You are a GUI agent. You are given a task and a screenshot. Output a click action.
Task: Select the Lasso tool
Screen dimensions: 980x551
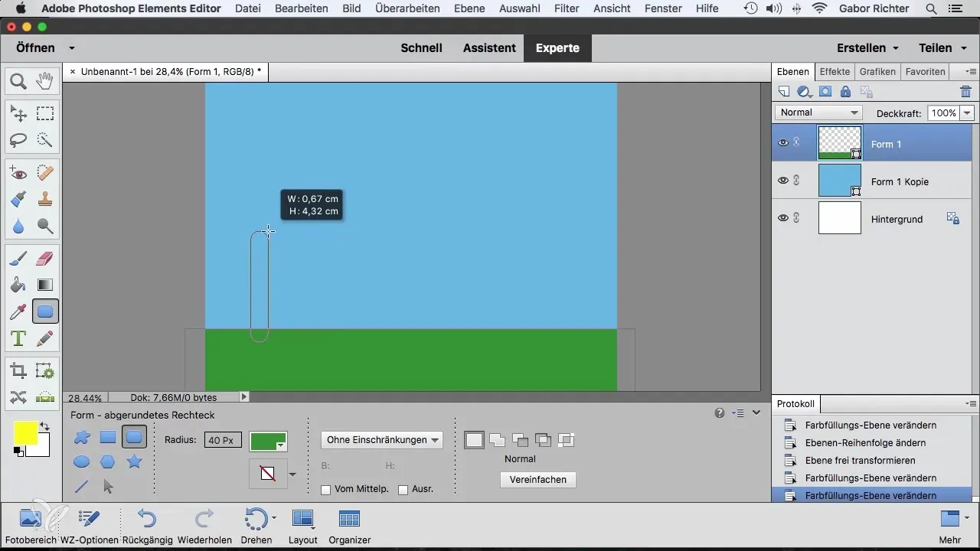18,140
